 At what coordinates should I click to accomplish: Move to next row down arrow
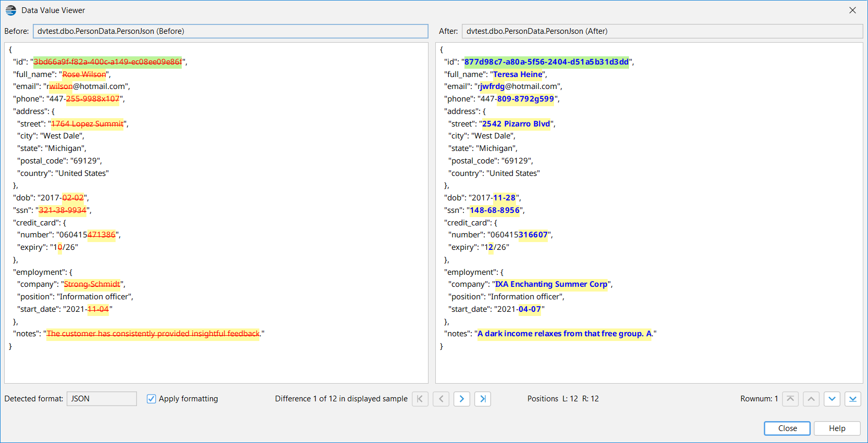(x=832, y=399)
